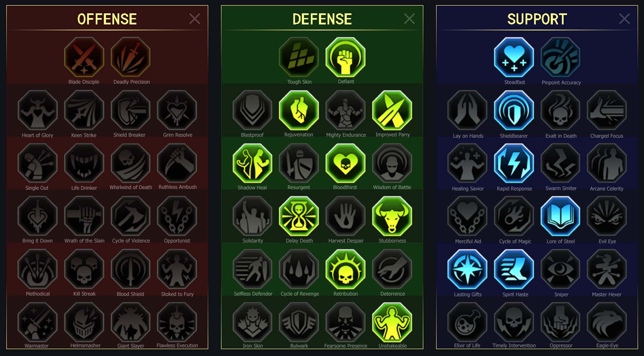Image resolution: width=644 pixels, height=356 pixels.
Task: Pick the Life Drinker fanged mouth icon
Action: (84, 163)
